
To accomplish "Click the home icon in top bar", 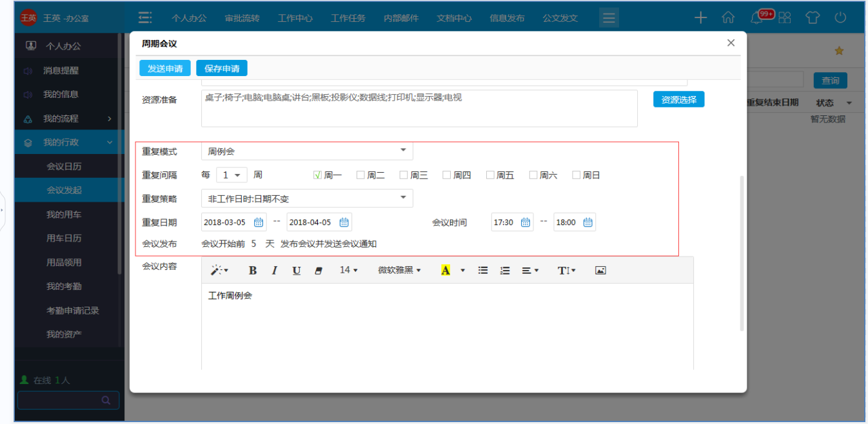I will [x=728, y=18].
